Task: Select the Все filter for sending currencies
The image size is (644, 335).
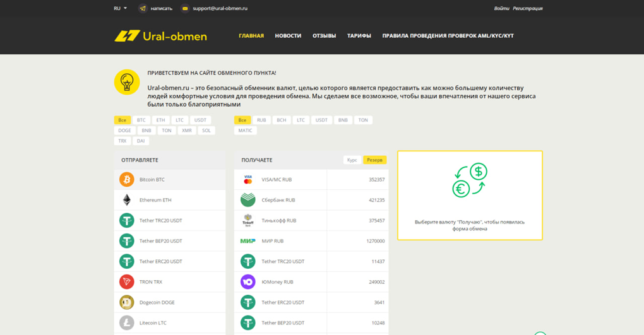Action: pyautogui.click(x=122, y=120)
